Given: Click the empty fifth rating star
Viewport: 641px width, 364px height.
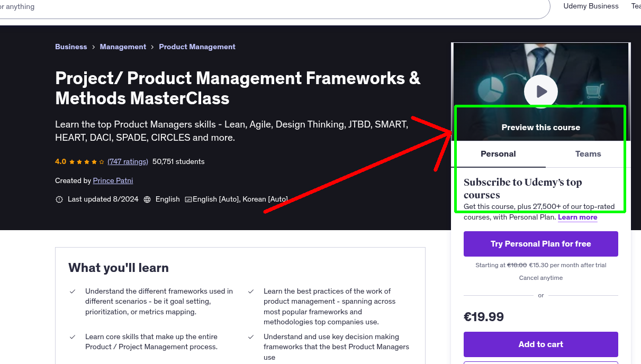Looking at the screenshot, I should (x=101, y=161).
